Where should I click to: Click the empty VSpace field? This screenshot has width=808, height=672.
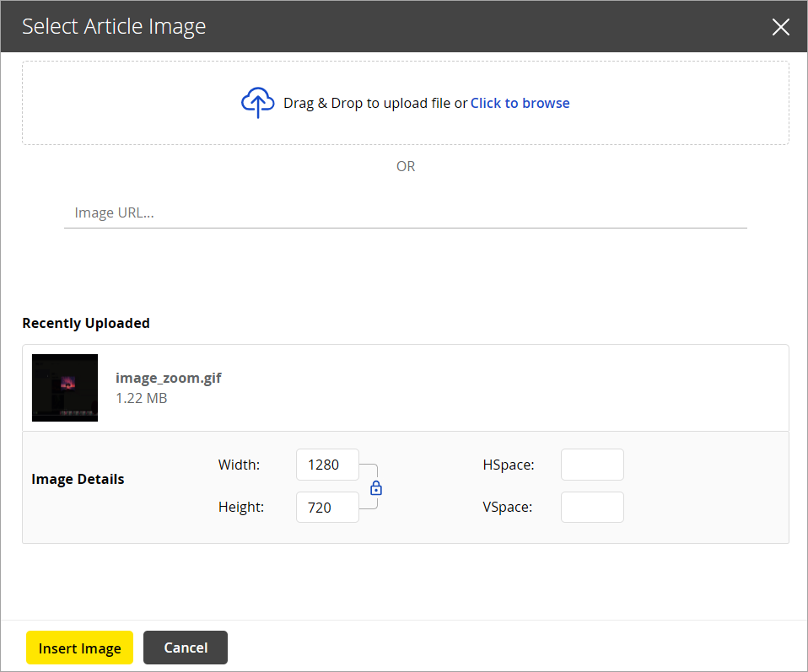click(592, 507)
